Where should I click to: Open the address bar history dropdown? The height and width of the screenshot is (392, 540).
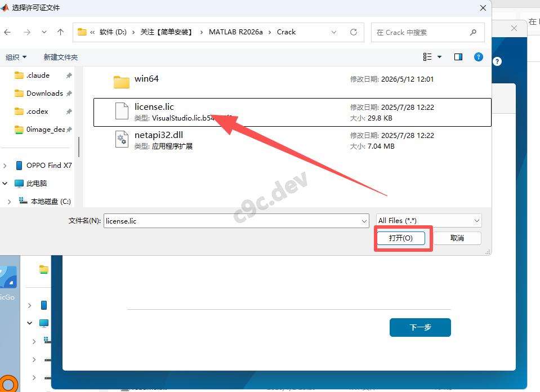tap(334, 32)
